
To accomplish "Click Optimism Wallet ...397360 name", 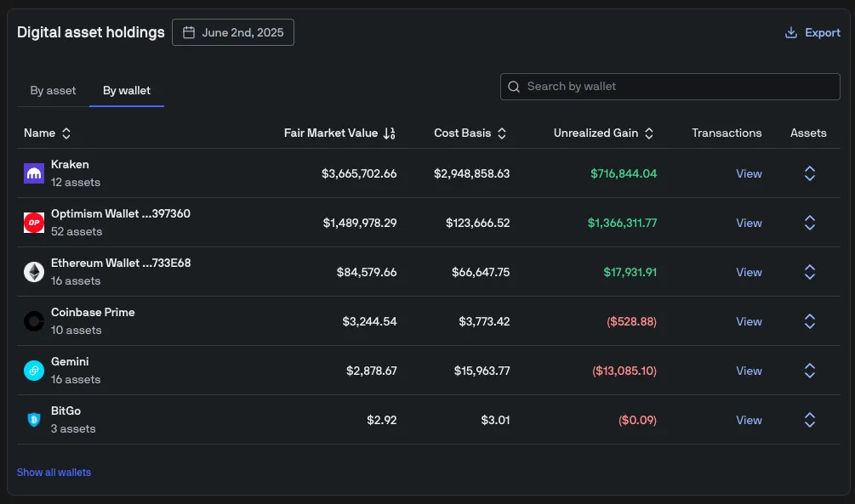I will tap(121, 214).
